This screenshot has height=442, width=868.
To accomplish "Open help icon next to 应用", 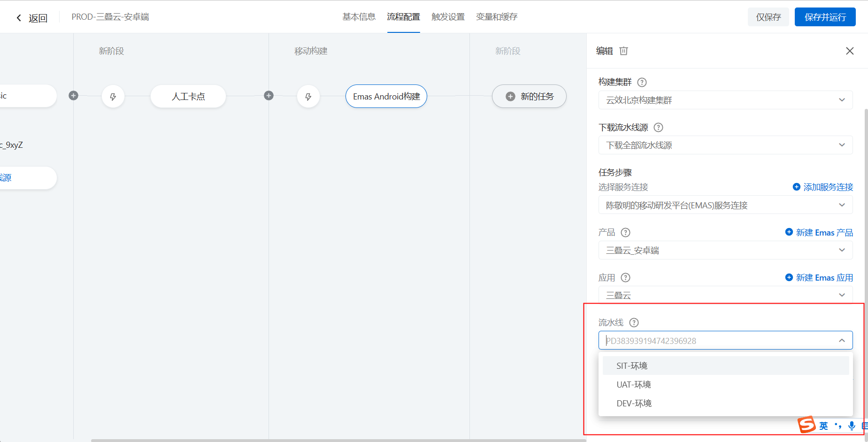I will [x=625, y=277].
